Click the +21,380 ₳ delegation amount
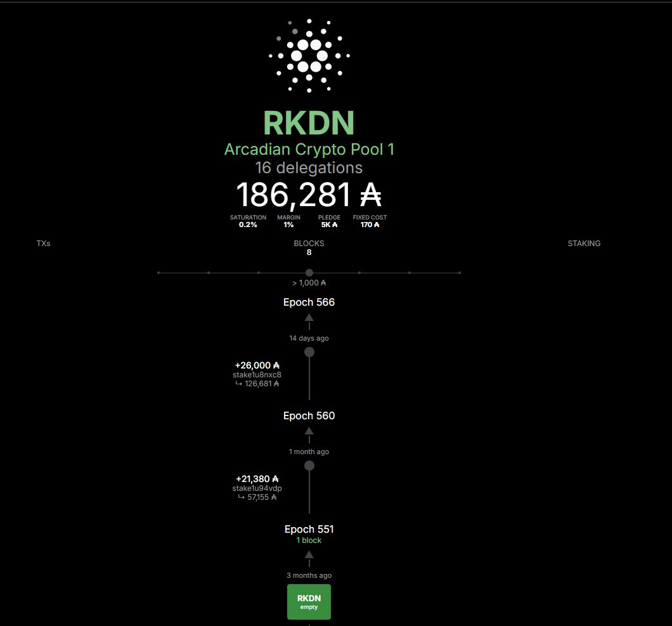The width and height of the screenshot is (672, 626). pos(257,479)
